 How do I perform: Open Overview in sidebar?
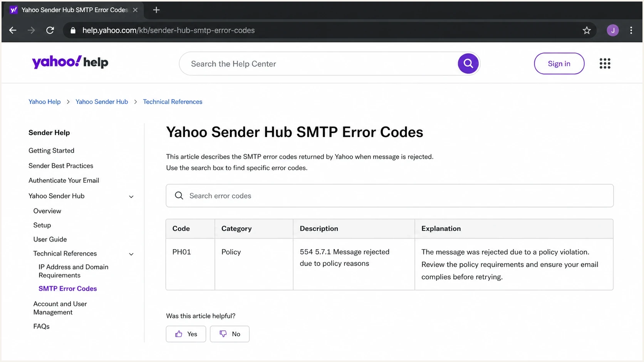pyautogui.click(x=47, y=211)
